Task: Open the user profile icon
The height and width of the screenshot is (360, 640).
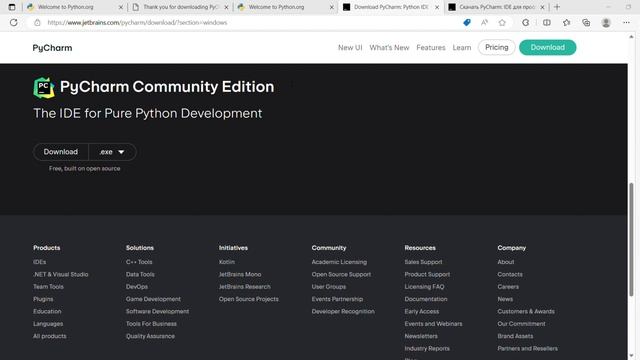Action: click(606, 22)
